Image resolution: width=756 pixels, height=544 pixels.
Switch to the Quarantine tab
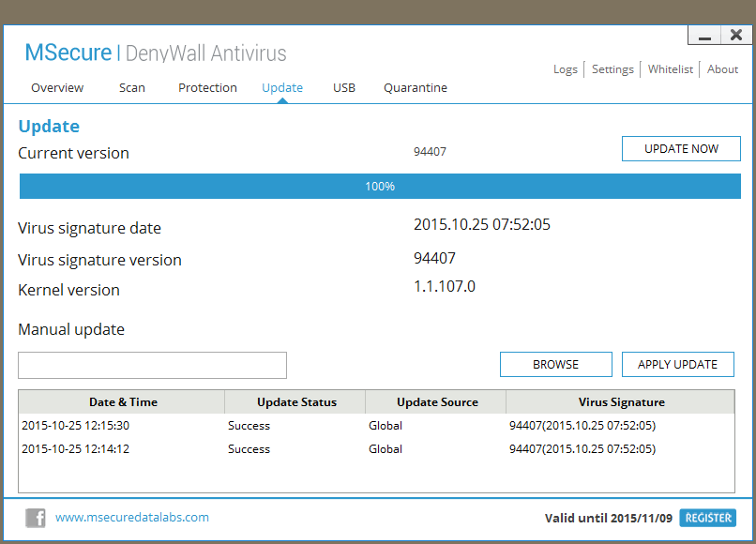tap(416, 88)
